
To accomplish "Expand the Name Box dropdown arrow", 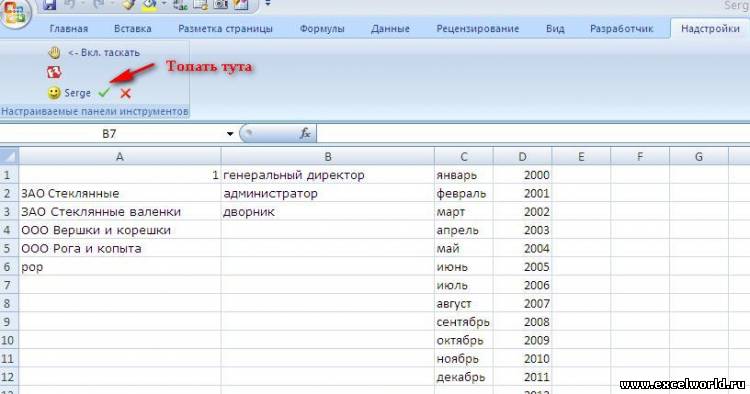I will pyautogui.click(x=230, y=134).
